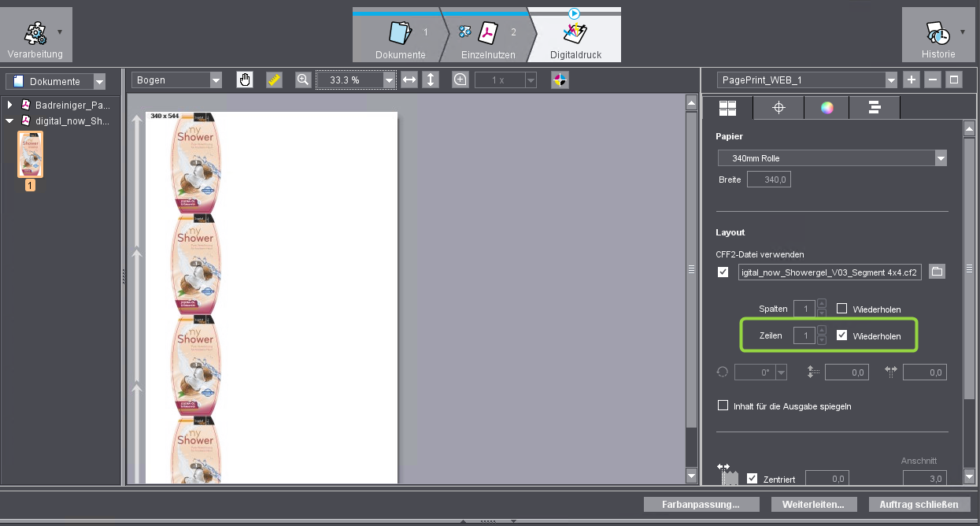Open the 340mm Rolle paper dropdown
980x526 pixels.
tap(940, 157)
